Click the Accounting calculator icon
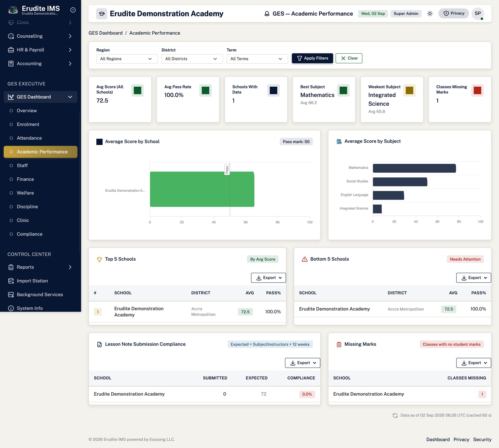 (x=11, y=64)
